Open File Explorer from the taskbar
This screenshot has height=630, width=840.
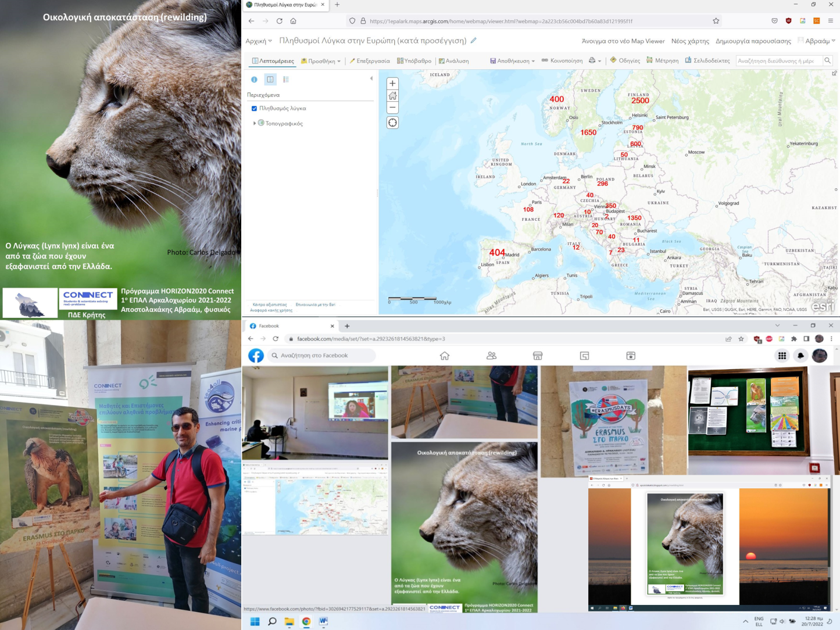coord(289,621)
